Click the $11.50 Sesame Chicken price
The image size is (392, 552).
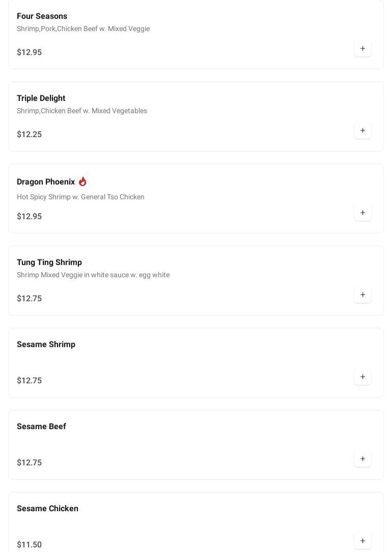point(29,545)
